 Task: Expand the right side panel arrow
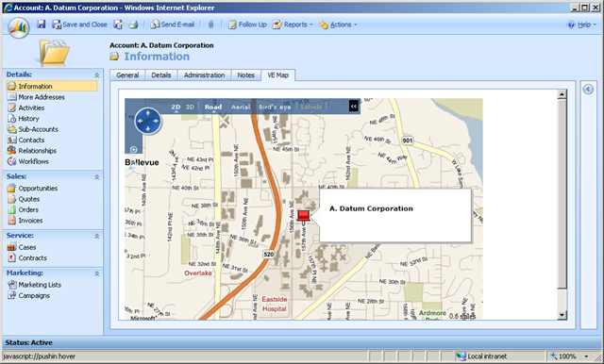coord(588,90)
